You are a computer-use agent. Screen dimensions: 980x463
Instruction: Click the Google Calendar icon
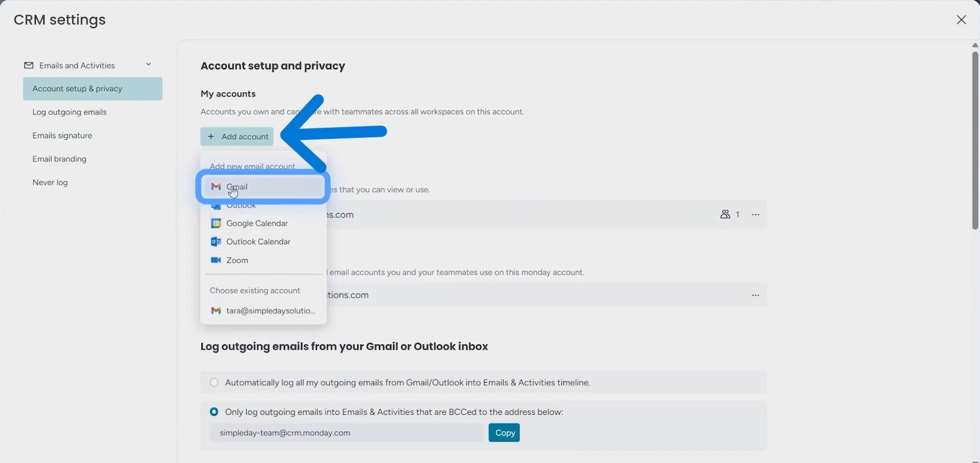coord(216,223)
